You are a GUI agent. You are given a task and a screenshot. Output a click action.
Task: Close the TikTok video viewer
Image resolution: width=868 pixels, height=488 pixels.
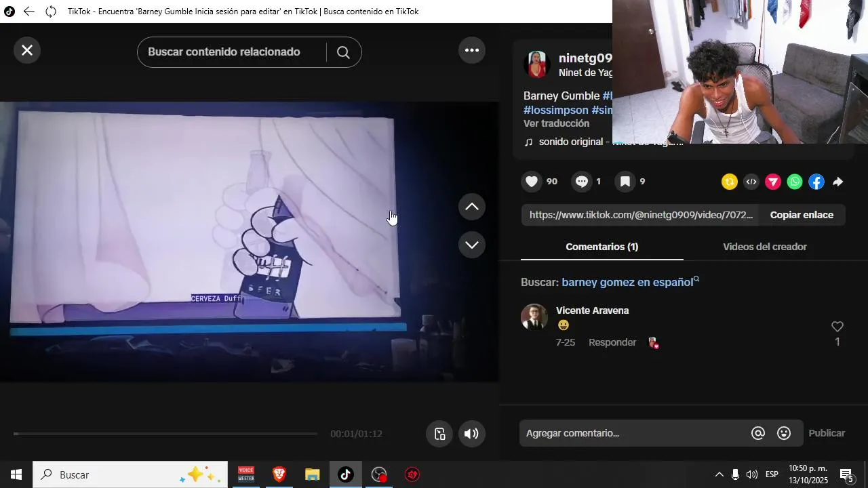point(27,50)
